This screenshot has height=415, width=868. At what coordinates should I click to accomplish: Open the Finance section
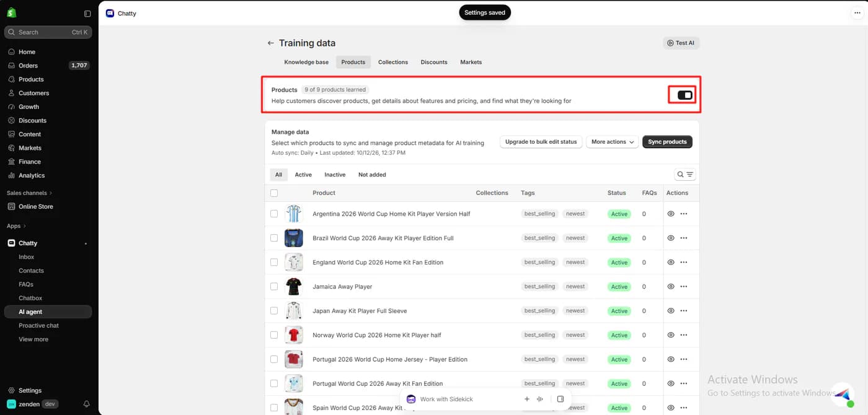pos(30,162)
